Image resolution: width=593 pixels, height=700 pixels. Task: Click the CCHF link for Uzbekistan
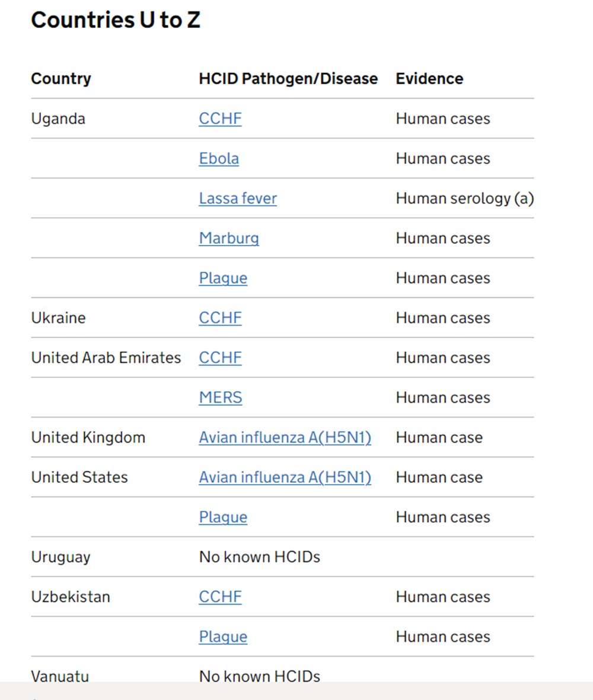pyautogui.click(x=220, y=596)
